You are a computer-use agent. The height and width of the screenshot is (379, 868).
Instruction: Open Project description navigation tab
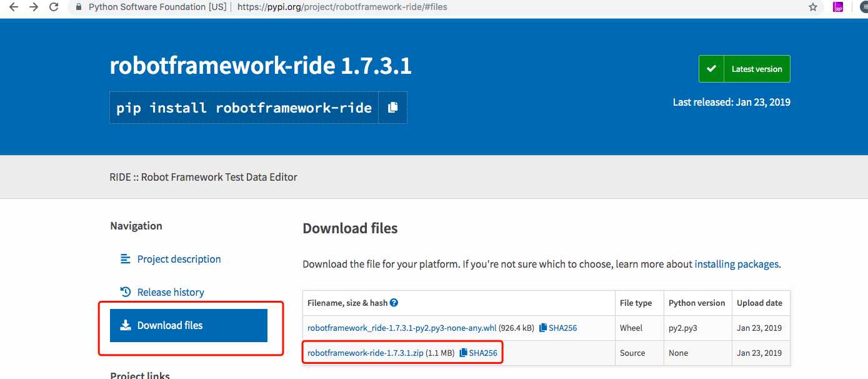pyautogui.click(x=179, y=259)
